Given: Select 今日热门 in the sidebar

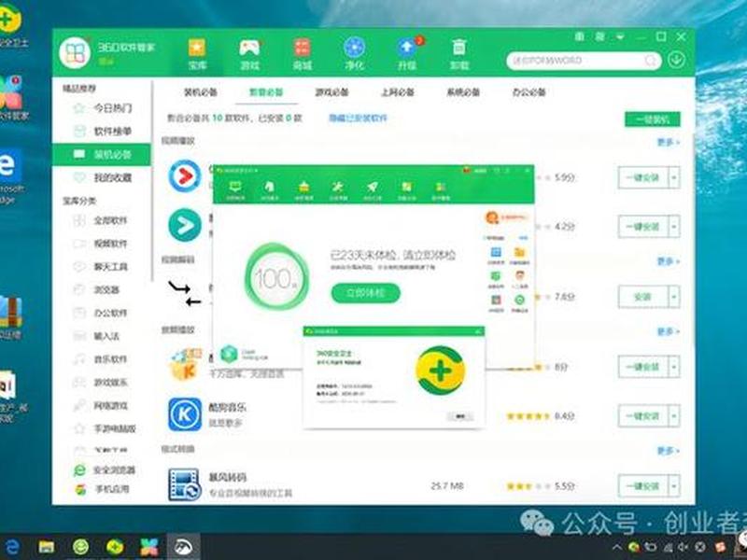Looking at the screenshot, I should pyautogui.click(x=102, y=108).
